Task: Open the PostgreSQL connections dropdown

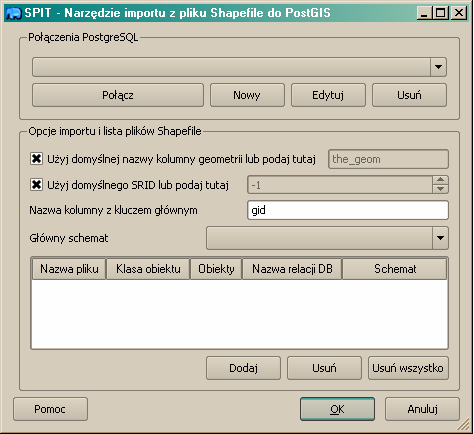Action: click(239, 67)
